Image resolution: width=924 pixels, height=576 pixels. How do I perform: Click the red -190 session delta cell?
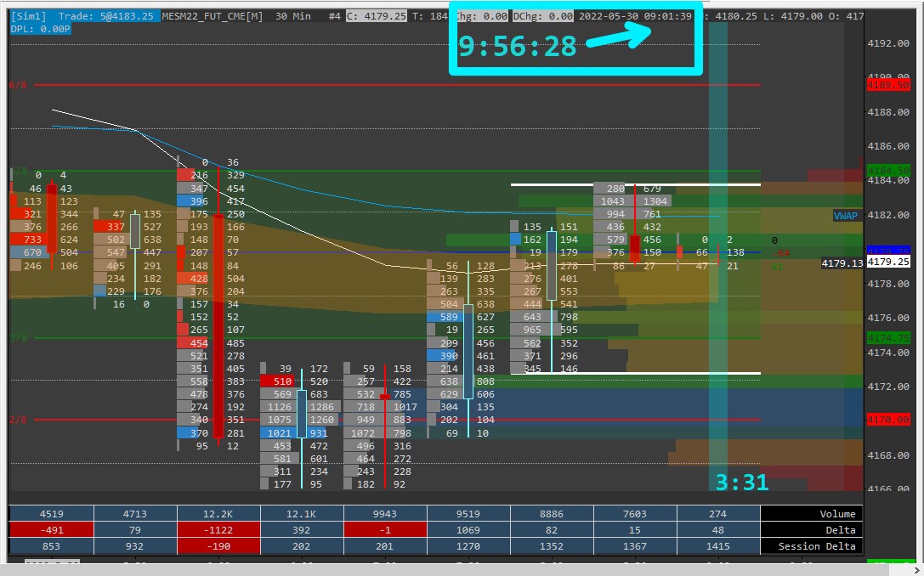(x=218, y=546)
